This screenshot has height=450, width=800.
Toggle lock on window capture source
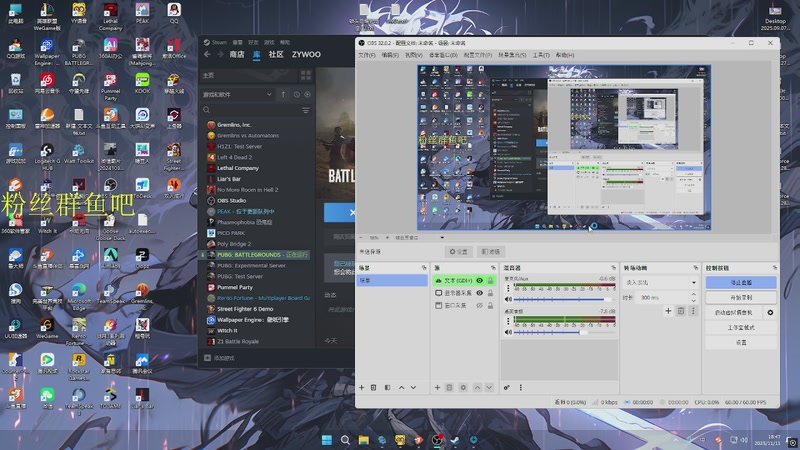(x=490, y=305)
